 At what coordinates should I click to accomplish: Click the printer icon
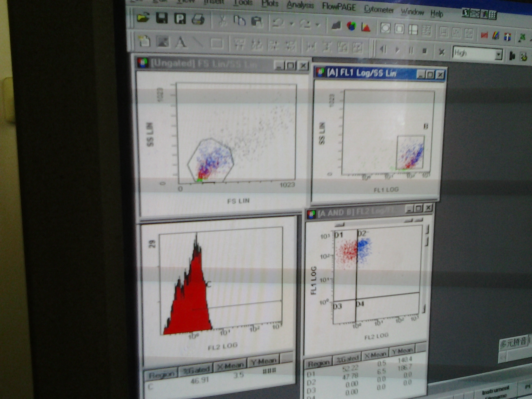coord(198,19)
